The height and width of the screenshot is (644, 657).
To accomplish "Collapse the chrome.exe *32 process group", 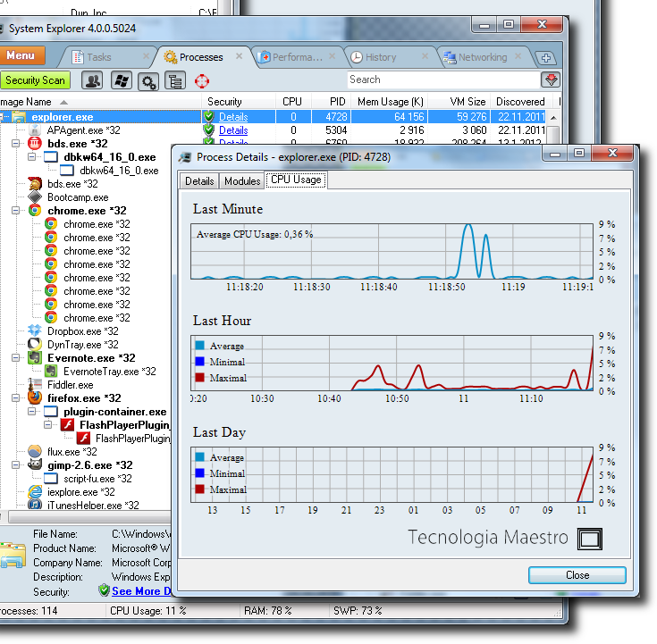I will 16,211.
